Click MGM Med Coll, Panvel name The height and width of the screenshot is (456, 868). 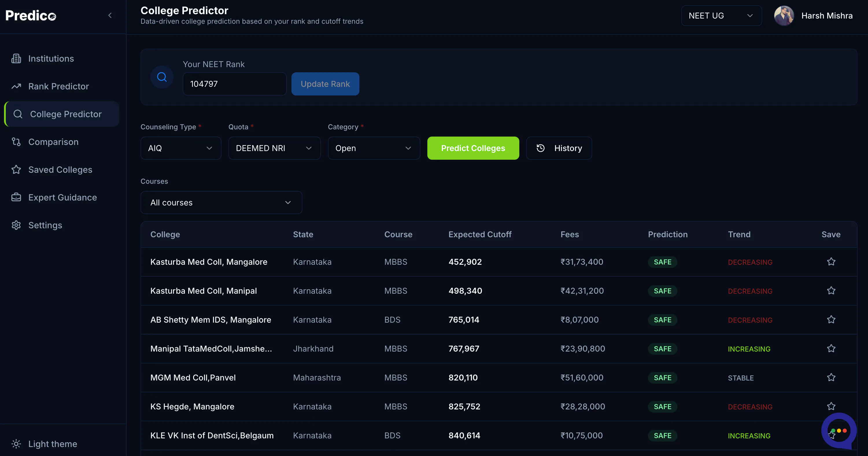point(193,377)
